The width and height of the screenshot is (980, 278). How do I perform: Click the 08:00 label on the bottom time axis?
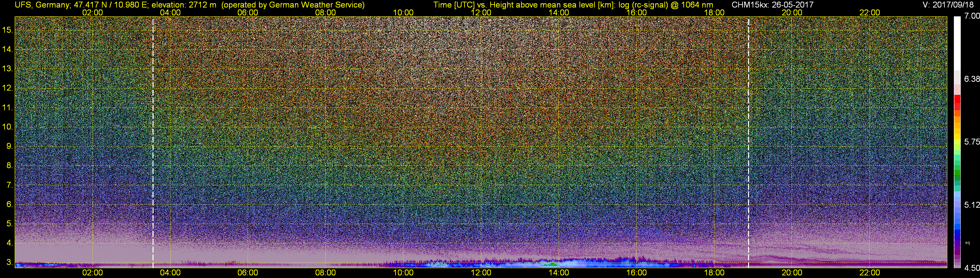tap(326, 273)
